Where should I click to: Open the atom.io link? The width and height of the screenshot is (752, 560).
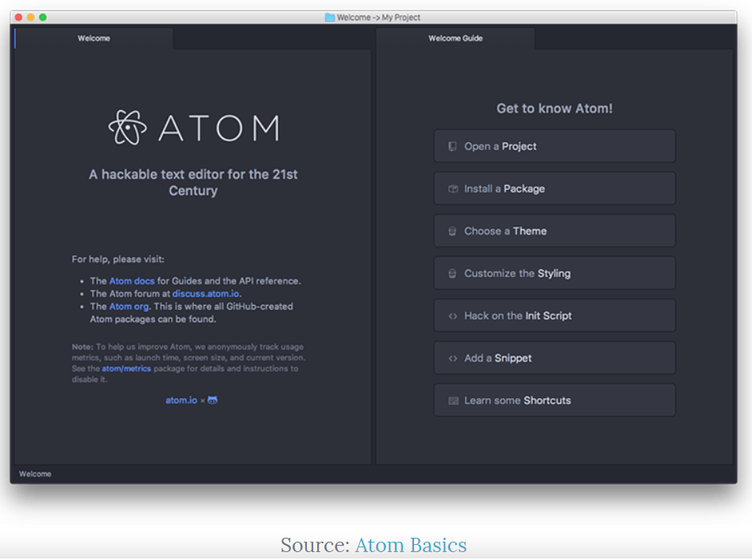[180, 400]
